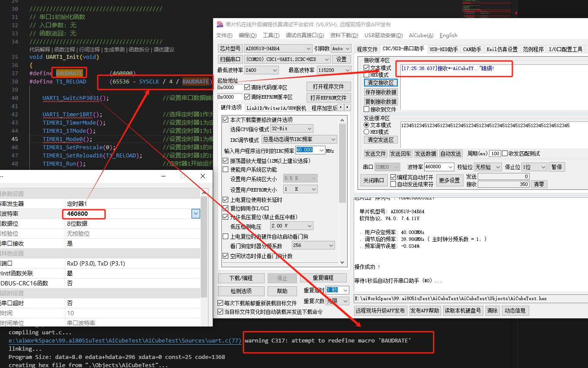Toggle 复位脚用作I/O口 checkbox
This screenshot has width=588, height=368.
[x=225, y=208]
